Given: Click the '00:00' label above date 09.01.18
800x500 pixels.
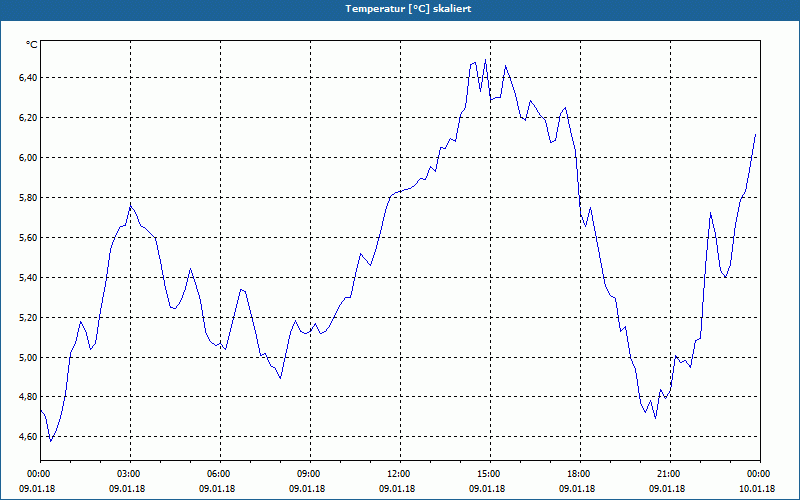Looking at the screenshot, I should 38,474.
